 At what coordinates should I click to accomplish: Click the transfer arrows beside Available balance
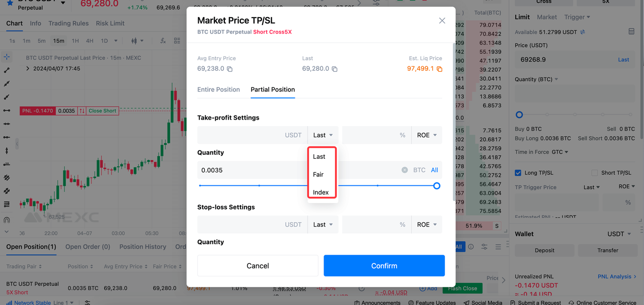pyautogui.click(x=583, y=32)
